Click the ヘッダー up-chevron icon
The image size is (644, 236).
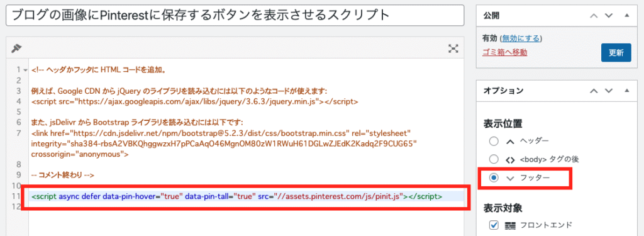[x=510, y=142]
